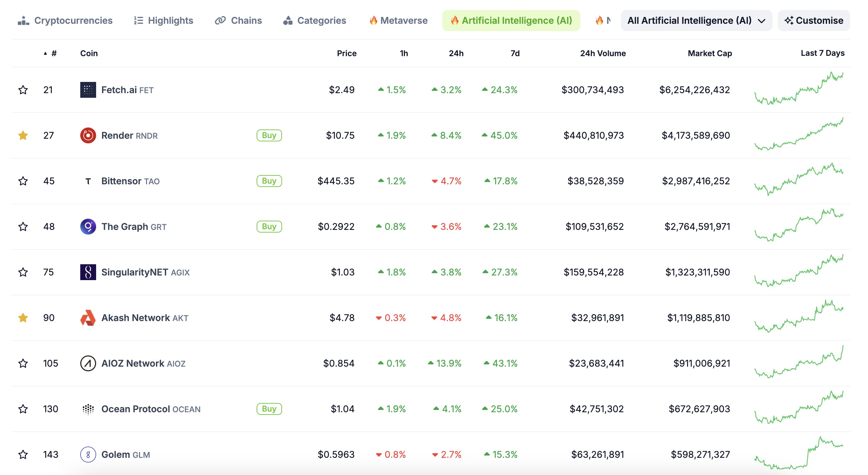Viewport: 868px width, 475px height.
Task: Open AIOZ Network 7-day sparkline chart
Action: pyautogui.click(x=799, y=361)
